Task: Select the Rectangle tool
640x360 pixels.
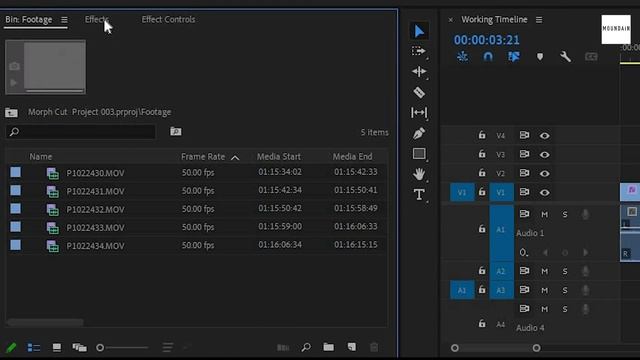Action: pos(419,153)
